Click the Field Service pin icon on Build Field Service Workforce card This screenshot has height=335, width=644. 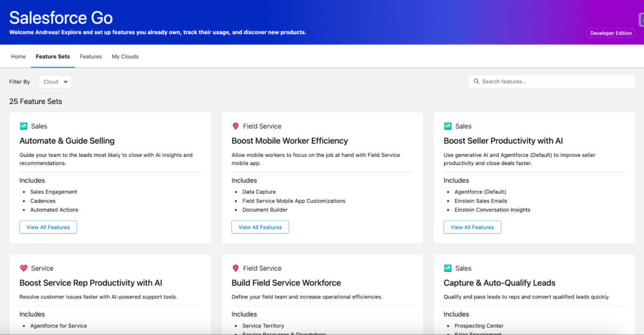click(x=236, y=268)
